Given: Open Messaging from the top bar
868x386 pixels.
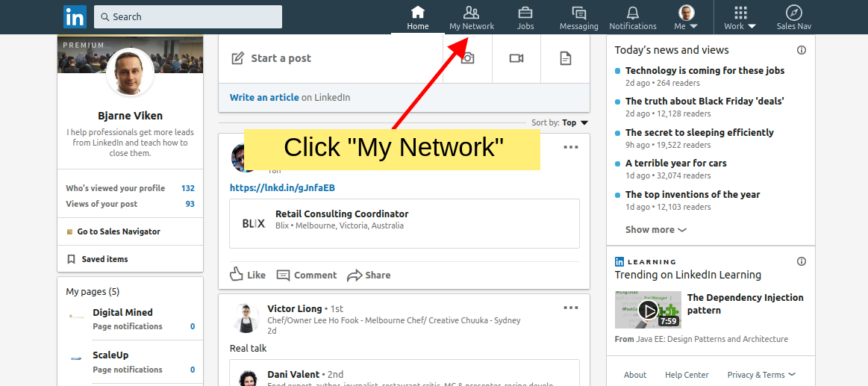Looking at the screenshot, I should tap(578, 18).
